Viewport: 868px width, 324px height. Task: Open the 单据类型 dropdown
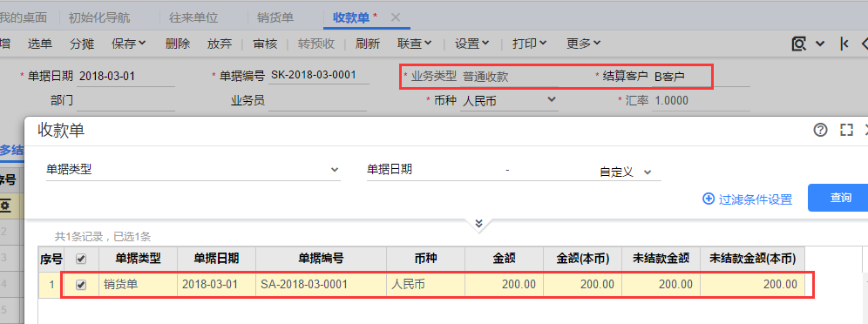click(x=193, y=170)
